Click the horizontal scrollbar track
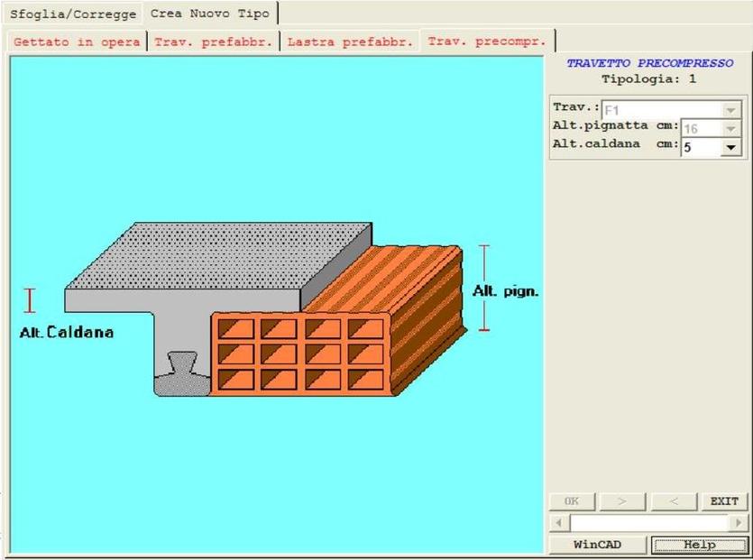The width and height of the screenshot is (753, 560). click(x=647, y=523)
